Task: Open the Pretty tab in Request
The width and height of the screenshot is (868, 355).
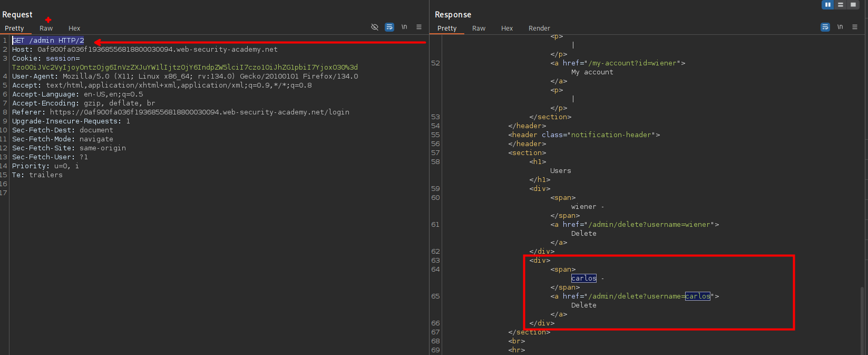Action: 14,28
